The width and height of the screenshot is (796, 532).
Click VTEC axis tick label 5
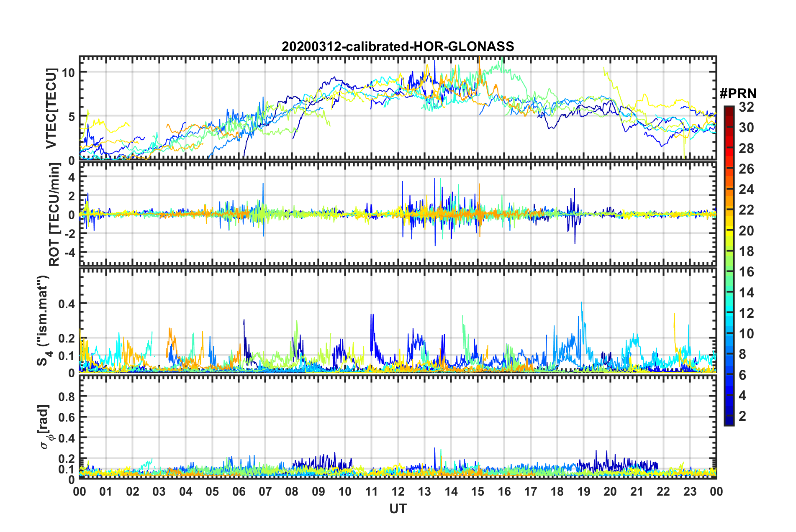click(72, 117)
